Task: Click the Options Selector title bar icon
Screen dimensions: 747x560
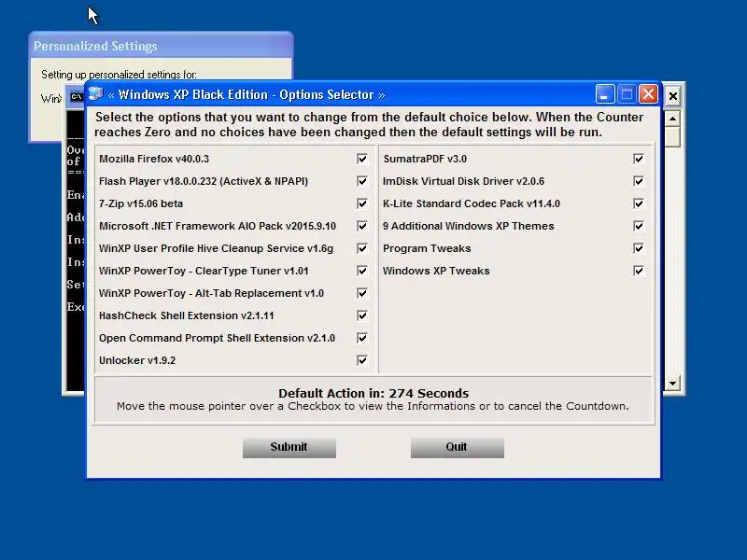Action: 96,94
